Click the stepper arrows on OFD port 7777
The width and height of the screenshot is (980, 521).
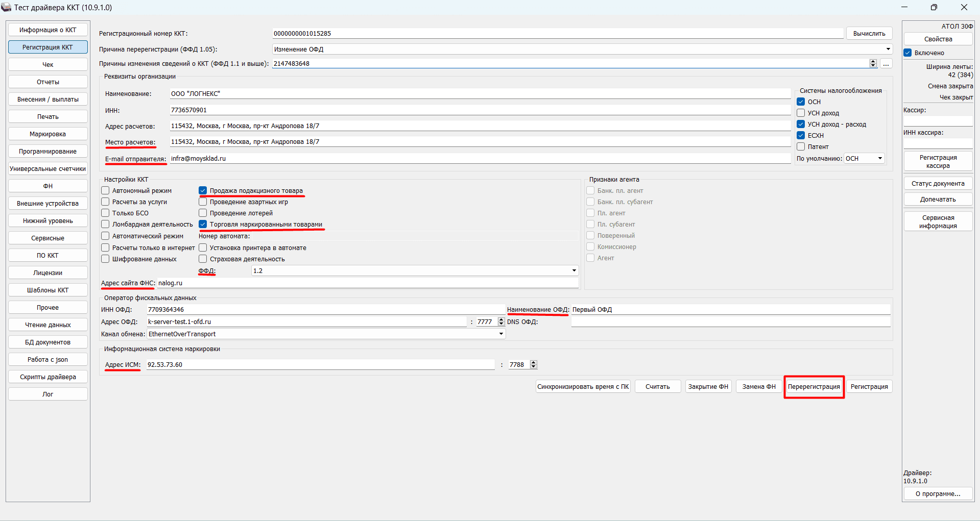(501, 321)
